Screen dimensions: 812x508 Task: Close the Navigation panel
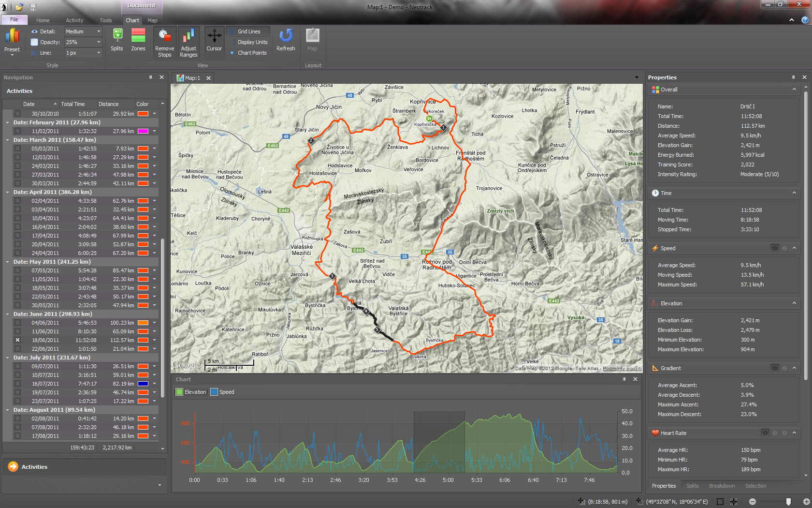coord(162,77)
